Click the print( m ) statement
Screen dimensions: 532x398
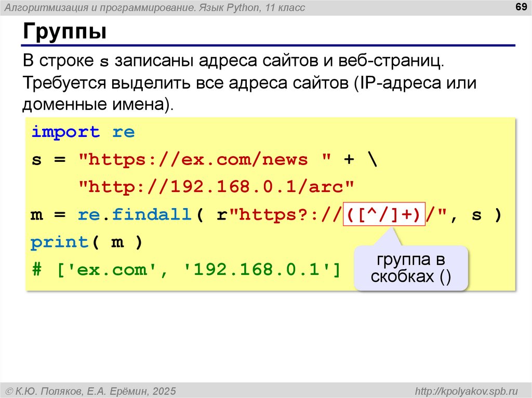pos(86,242)
